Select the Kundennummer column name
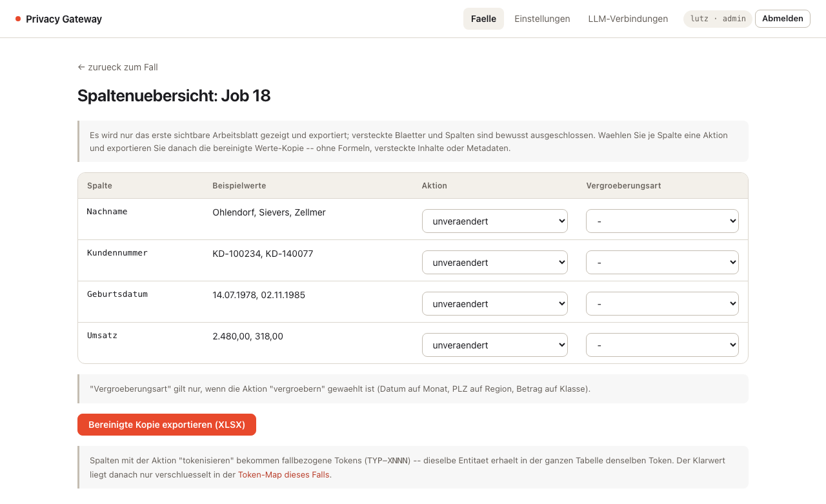The height and width of the screenshot is (504, 826). coord(117,253)
